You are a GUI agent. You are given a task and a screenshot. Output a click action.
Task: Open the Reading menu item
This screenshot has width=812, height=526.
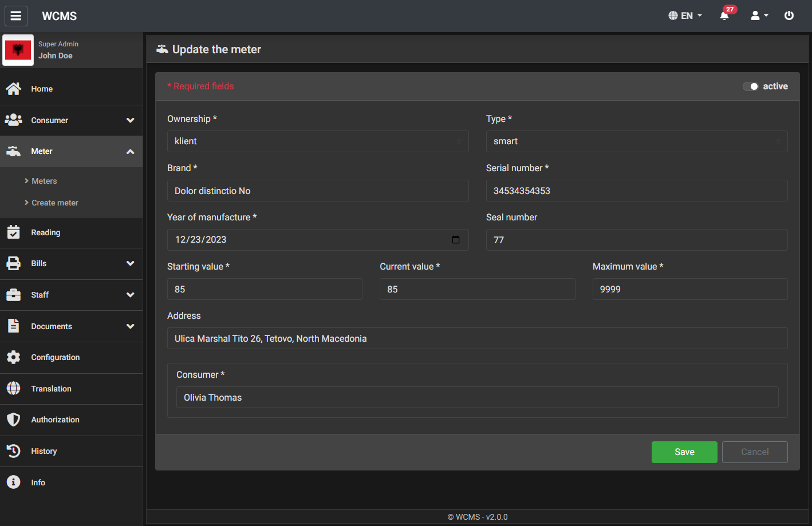71,232
